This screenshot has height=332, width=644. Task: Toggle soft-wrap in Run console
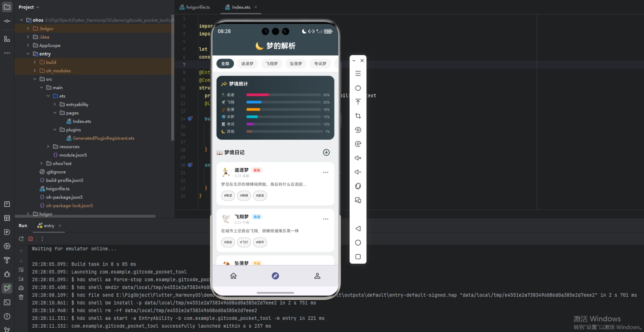tap(21, 270)
